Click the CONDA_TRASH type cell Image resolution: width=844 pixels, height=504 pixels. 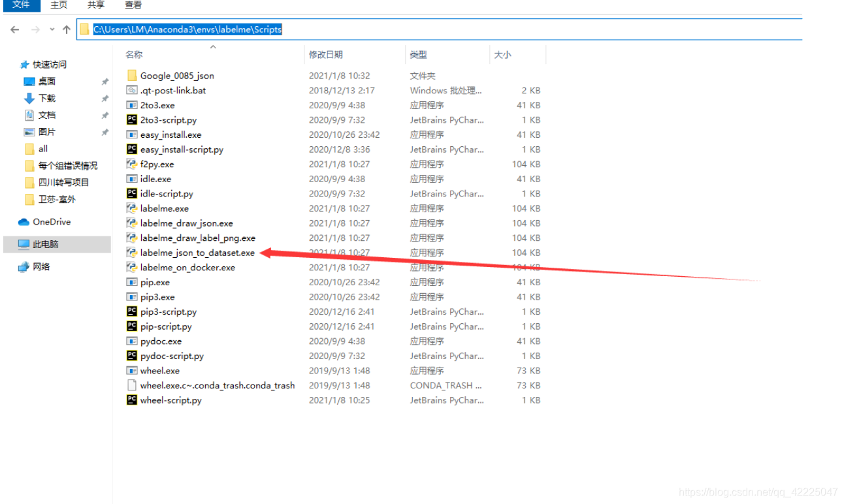pyautogui.click(x=446, y=386)
